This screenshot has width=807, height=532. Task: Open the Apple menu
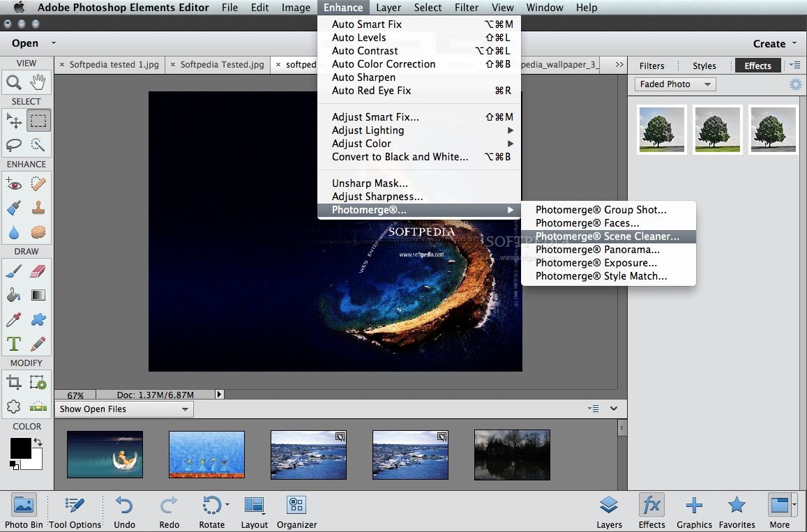point(19,7)
